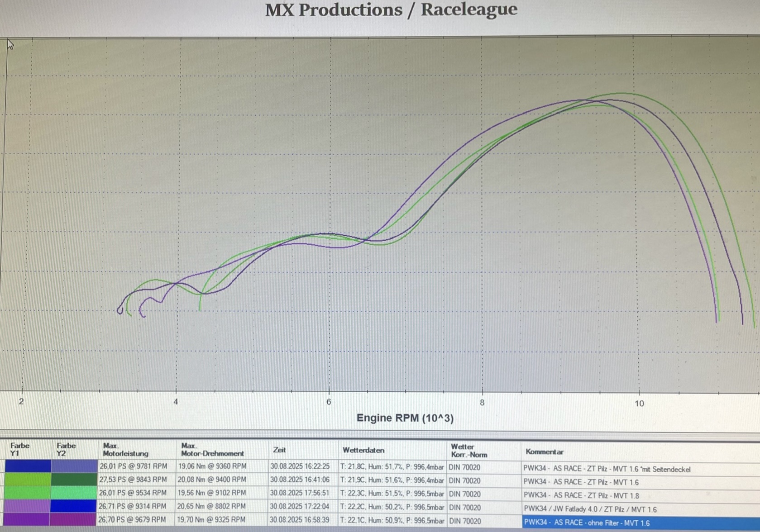This screenshot has height=532, width=760.
Task: Click the MX Productions / Raceleague chart title
Action: coord(391,10)
